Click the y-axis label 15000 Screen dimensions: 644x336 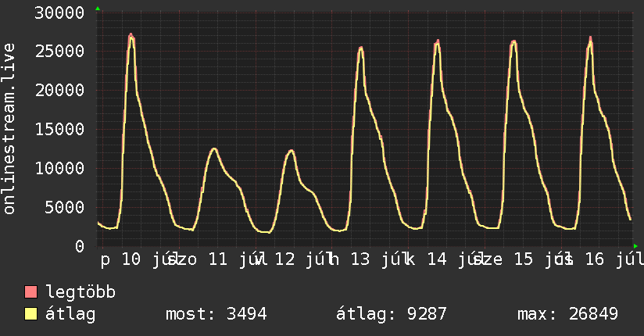(x=59, y=130)
